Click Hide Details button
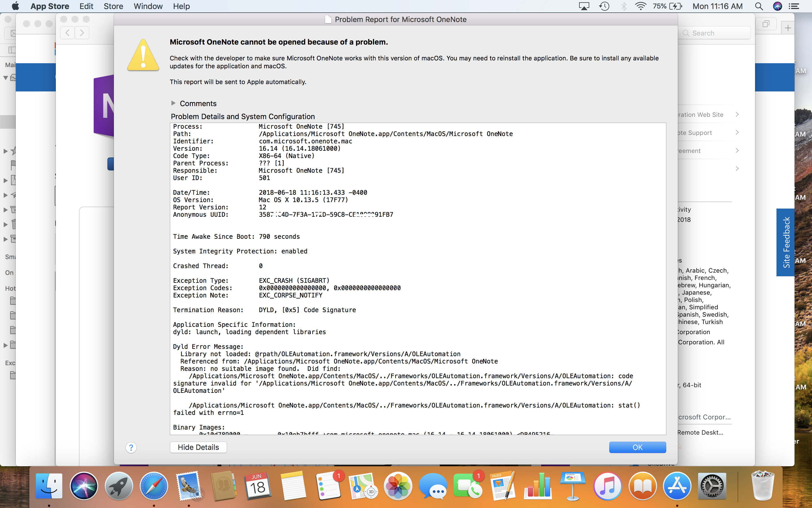812x508 pixels. coord(198,447)
